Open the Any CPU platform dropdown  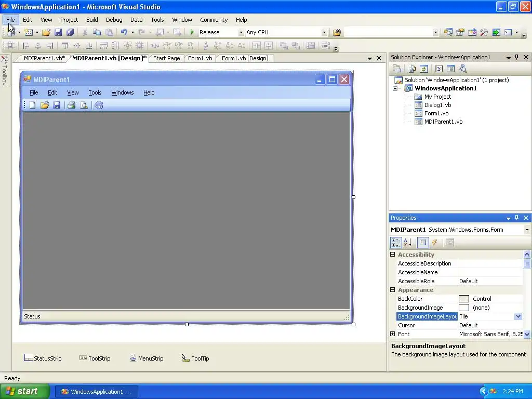(324, 33)
